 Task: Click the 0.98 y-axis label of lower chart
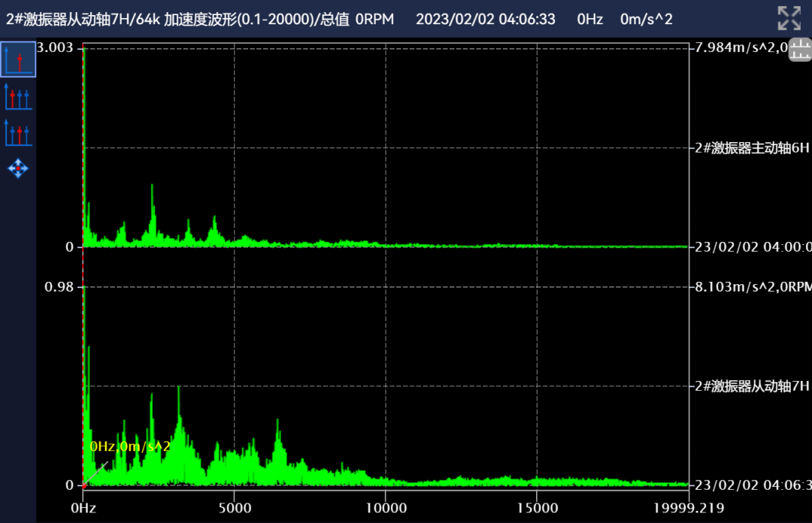(x=59, y=287)
